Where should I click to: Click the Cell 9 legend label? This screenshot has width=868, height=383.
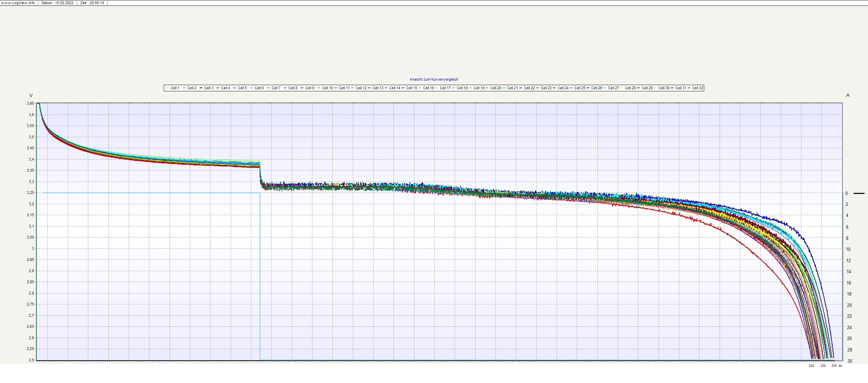click(310, 88)
